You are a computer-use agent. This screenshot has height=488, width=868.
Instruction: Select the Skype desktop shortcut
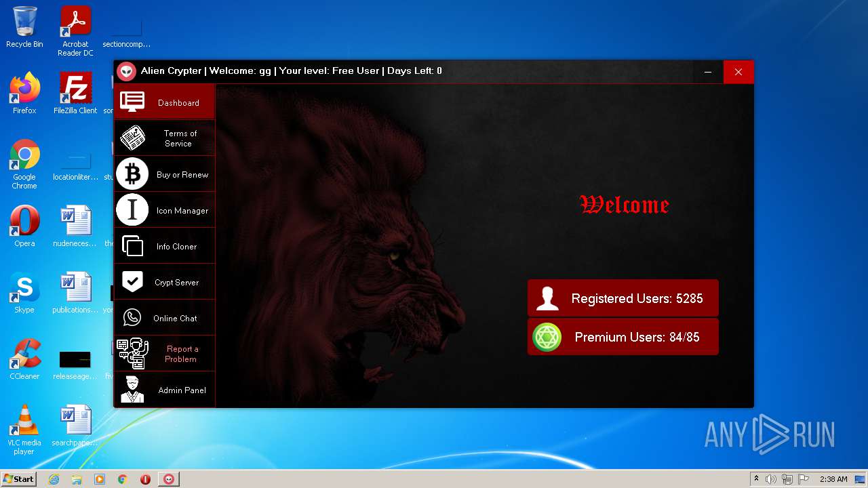tap(24, 293)
